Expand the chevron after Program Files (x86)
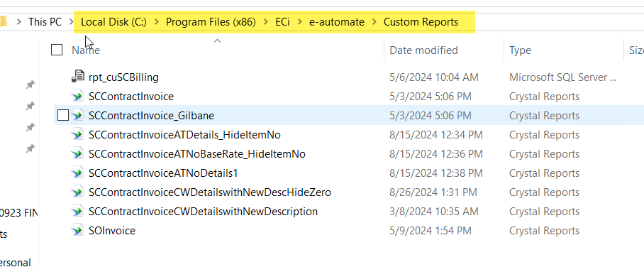644x267 pixels. click(266, 22)
